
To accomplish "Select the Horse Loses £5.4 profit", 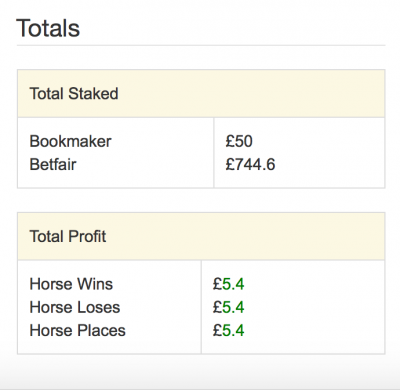I will click(x=229, y=307).
